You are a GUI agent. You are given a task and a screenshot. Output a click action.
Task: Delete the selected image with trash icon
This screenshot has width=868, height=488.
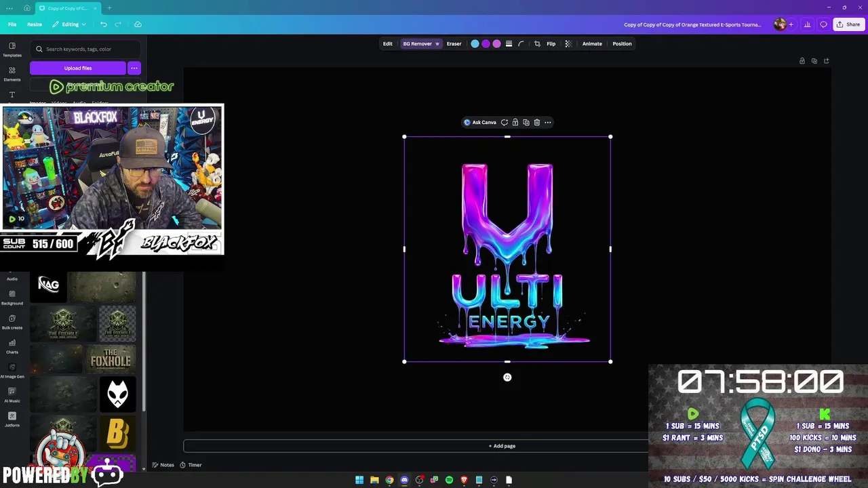(536, 123)
